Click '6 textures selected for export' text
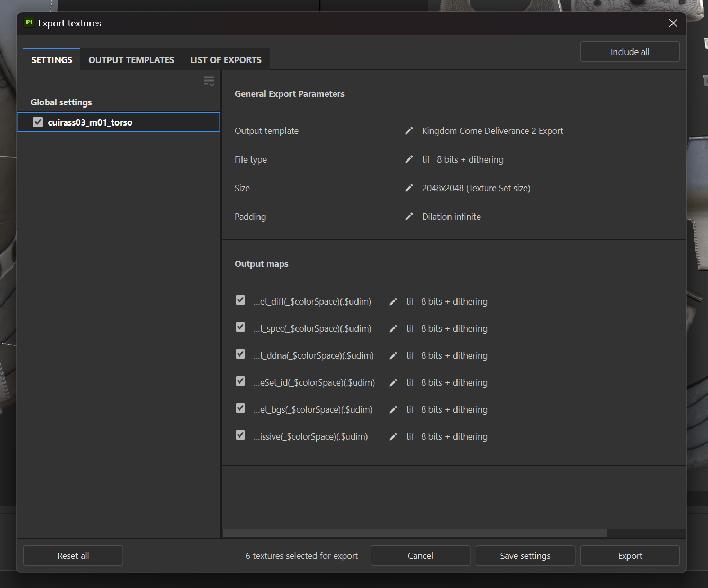This screenshot has width=708, height=588. 302,556
